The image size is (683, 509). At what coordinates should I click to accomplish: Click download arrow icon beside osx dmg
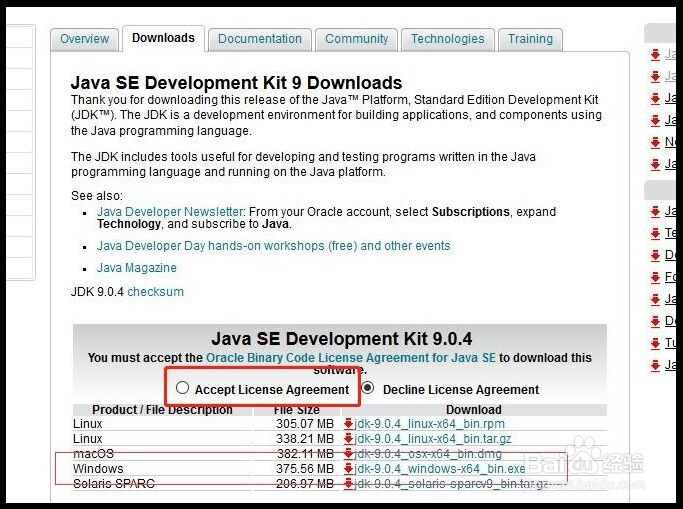(348, 454)
